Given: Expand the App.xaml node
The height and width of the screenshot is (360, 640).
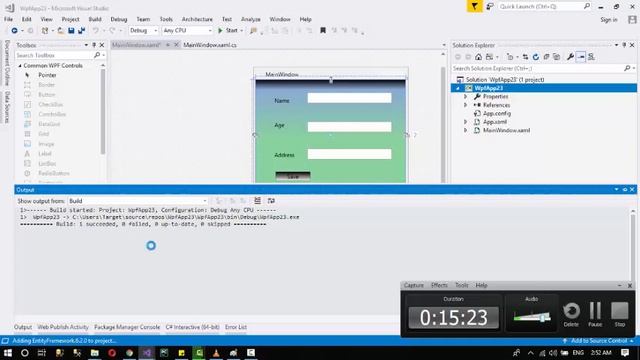Looking at the screenshot, I should coord(465,122).
